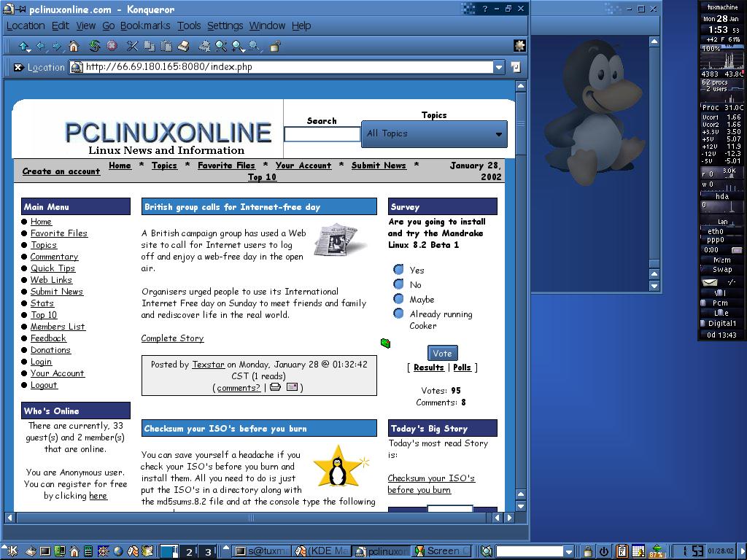The height and width of the screenshot is (560, 747).
Task: Click the Home icon in Konqueror toolbar
Action: pyautogui.click(x=74, y=46)
